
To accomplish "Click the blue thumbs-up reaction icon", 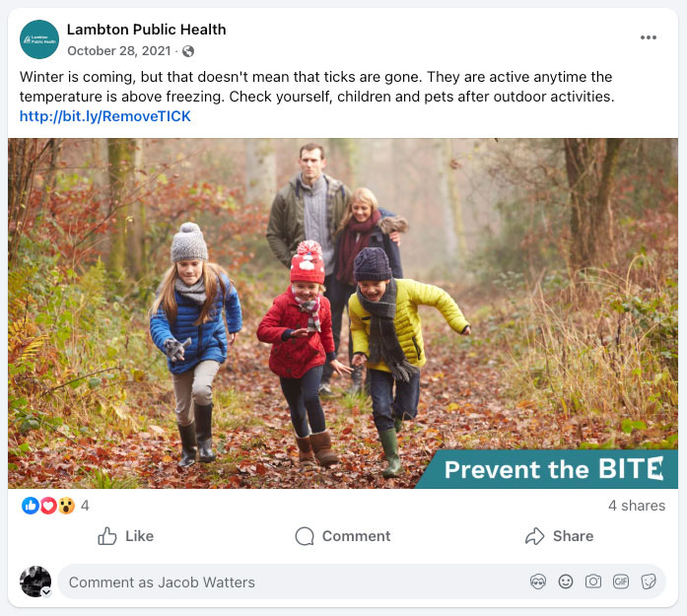I will click(x=31, y=506).
